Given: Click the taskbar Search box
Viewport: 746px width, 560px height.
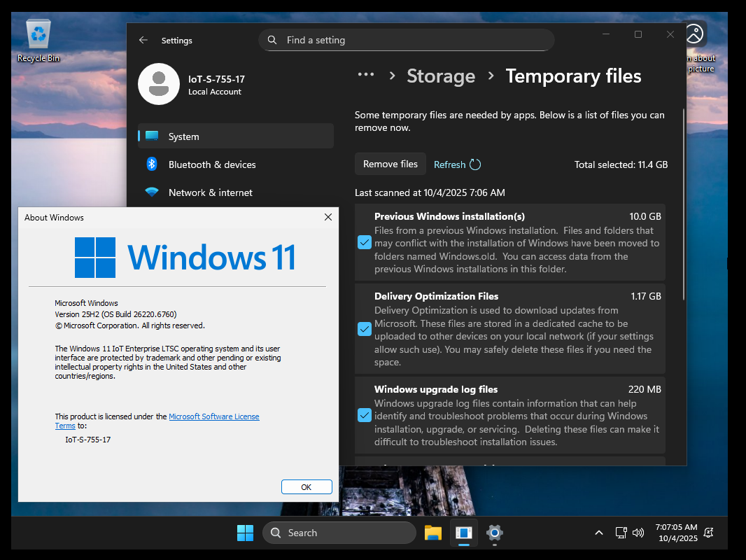Looking at the screenshot, I should 339,533.
